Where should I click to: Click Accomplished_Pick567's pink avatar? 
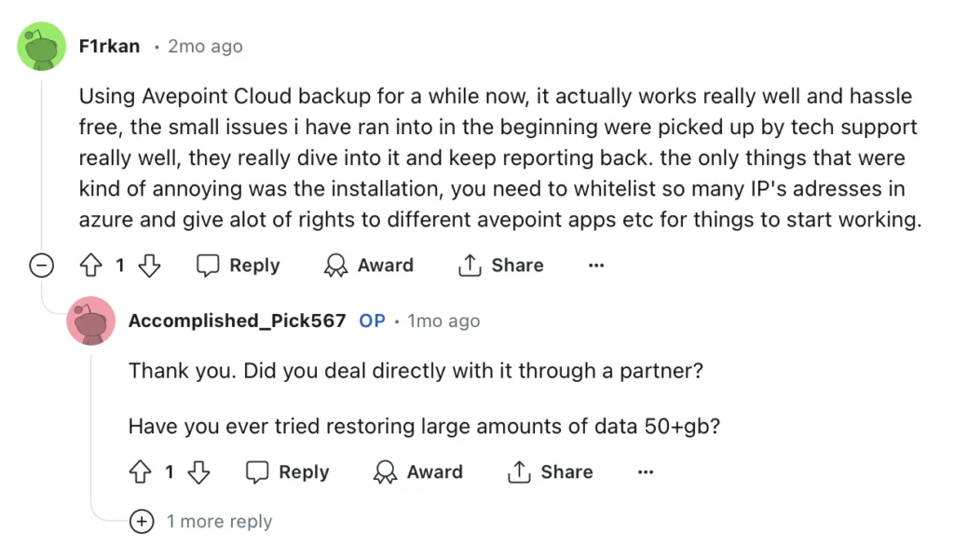(90, 321)
